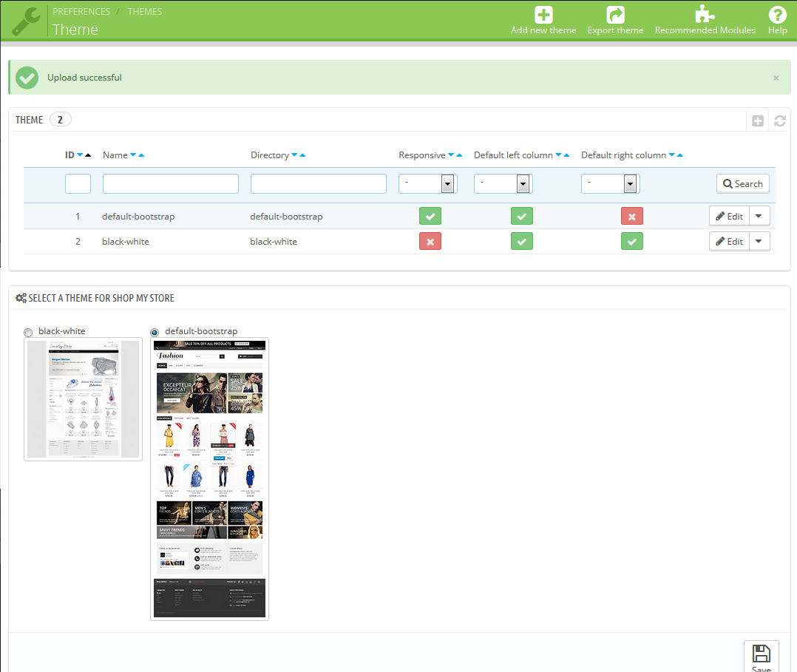This screenshot has width=797, height=672.
Task: Edit the black-white theme
Action: (729, 241)
